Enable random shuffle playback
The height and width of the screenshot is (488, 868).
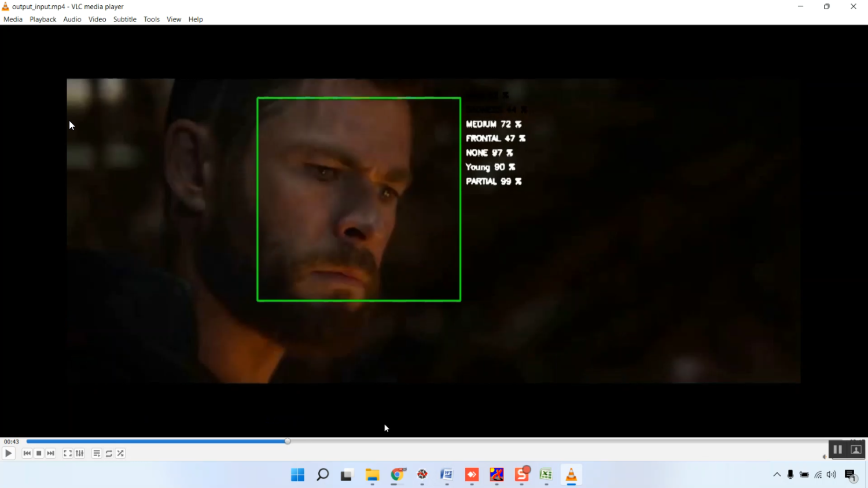pos(121,454)
